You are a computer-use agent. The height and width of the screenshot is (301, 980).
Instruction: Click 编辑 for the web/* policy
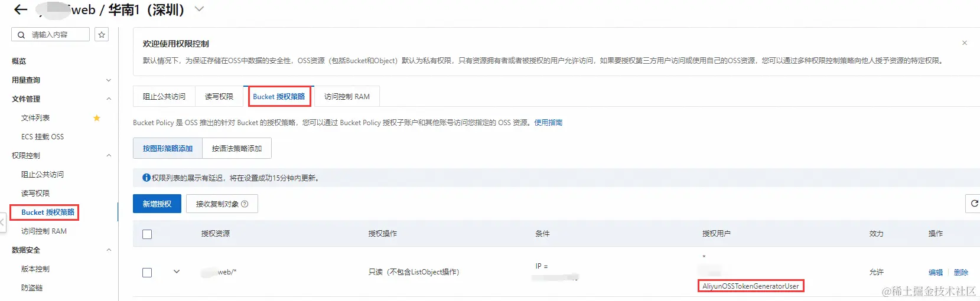[x=936, y=272]
